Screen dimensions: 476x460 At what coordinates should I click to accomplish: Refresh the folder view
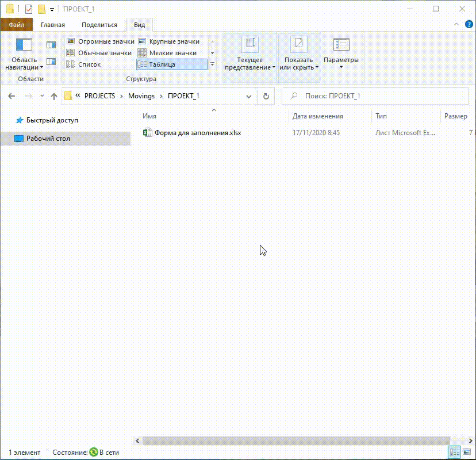pyautogui.click(x=266, y=96)
